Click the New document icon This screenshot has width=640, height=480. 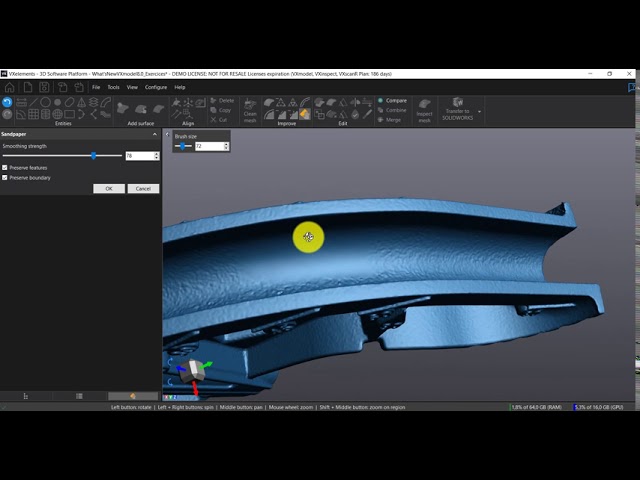(x=27, y=87)
